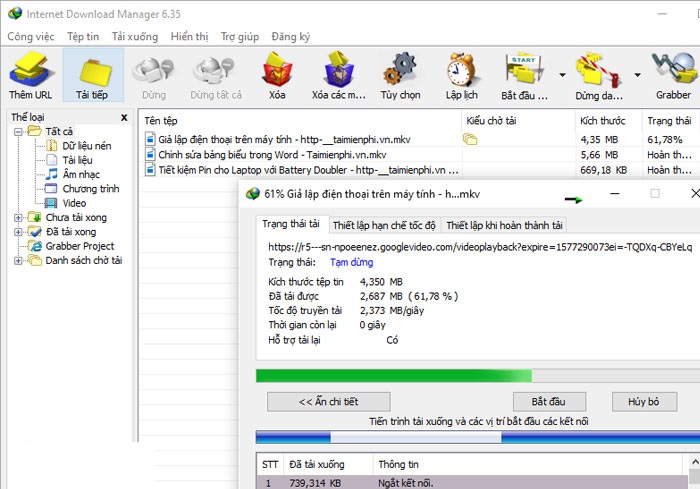Click the blue connection segments bar

[478, 437]
